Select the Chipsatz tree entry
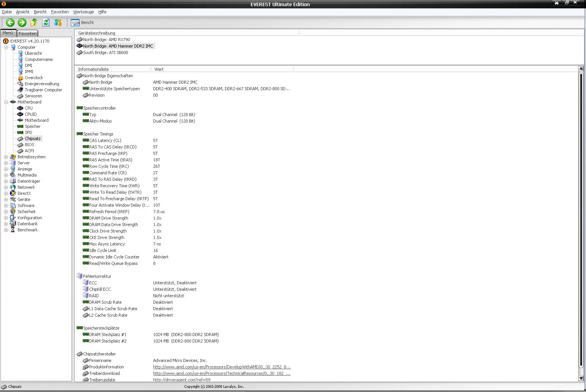586x392 pixels. (x=32, y=139)
